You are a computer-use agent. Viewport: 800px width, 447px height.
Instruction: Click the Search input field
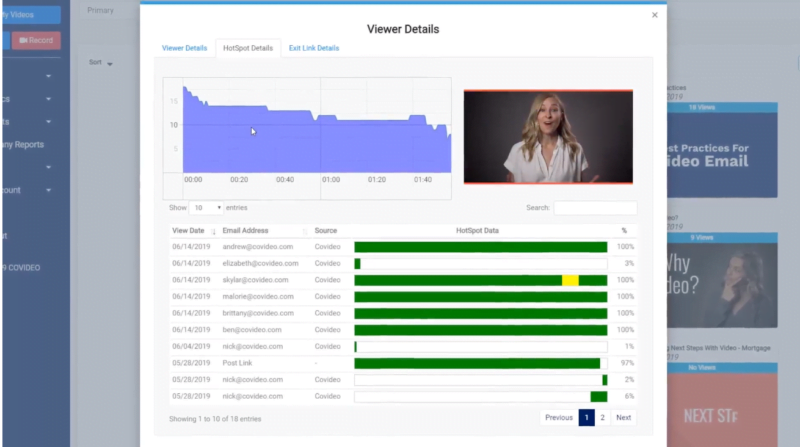tap(595, 208)
